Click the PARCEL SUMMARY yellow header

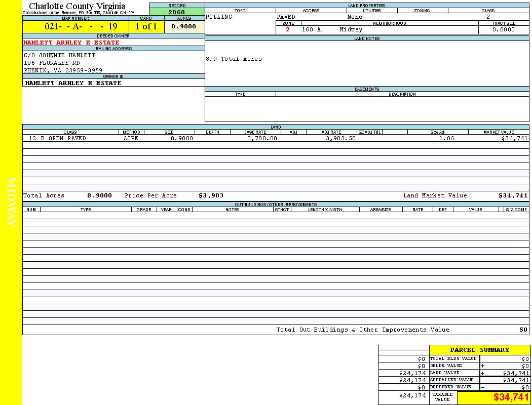[x=480, y=350]
